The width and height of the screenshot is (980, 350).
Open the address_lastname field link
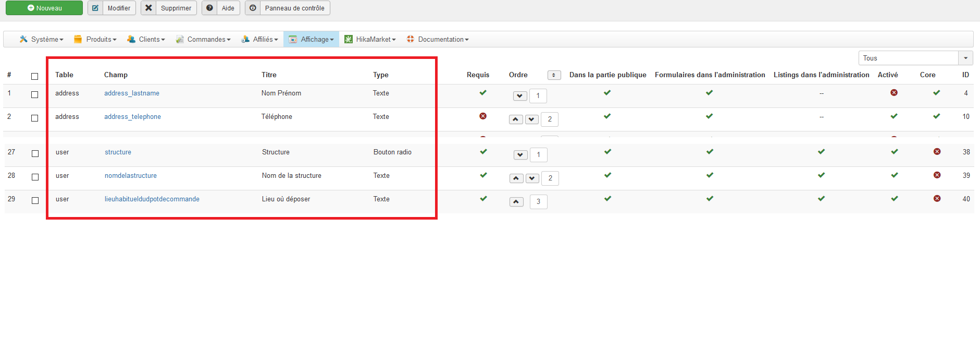point(132,93)
